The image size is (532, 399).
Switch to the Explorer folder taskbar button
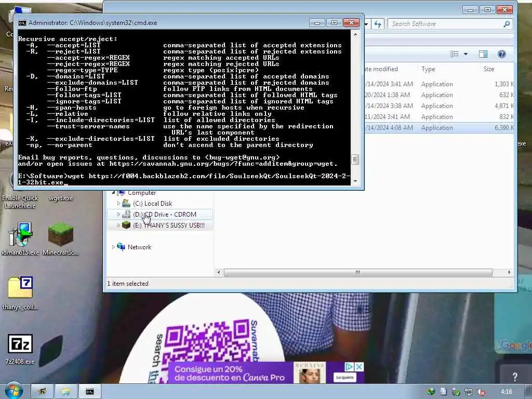(x=66, y=392)
